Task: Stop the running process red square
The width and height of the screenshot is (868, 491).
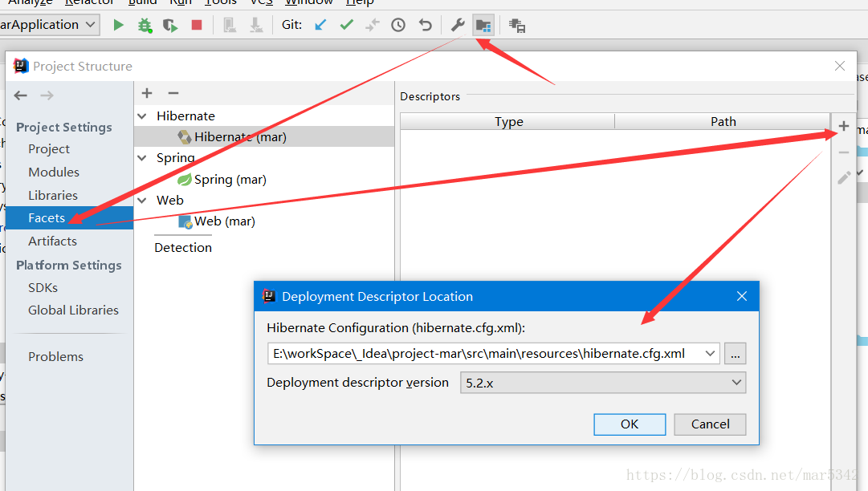Action: [197, 25]
